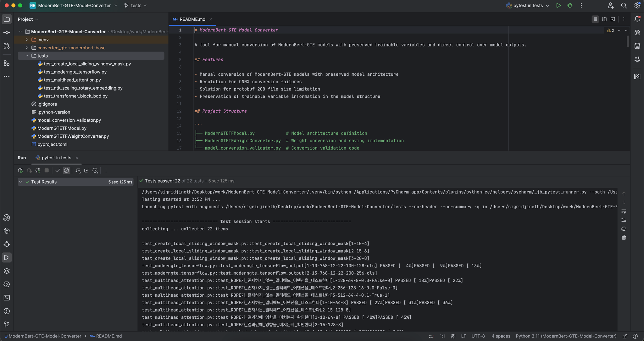Viewport: 644px width, 341px height.
Task: Open test_multihead_attention.py file
Action: tap(72, 80)
